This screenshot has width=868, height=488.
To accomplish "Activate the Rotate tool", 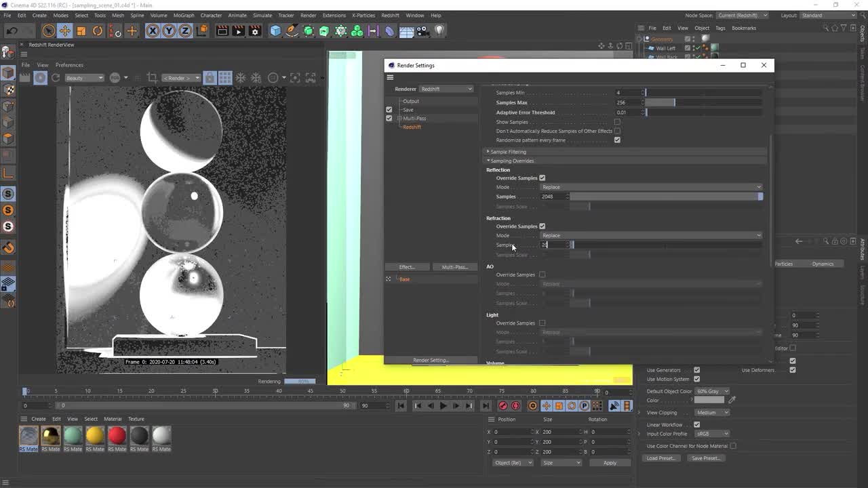I will pyautogui.click(x=98, y=30).
